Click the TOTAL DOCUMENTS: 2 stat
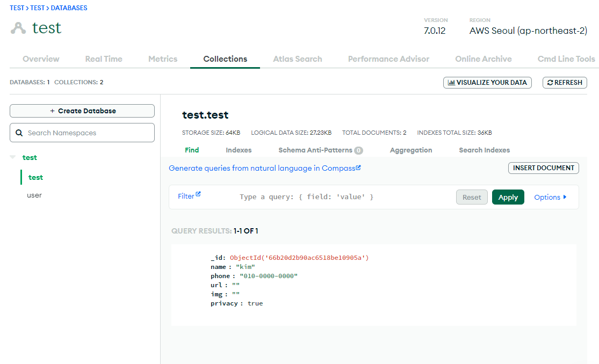 (374, 133)
